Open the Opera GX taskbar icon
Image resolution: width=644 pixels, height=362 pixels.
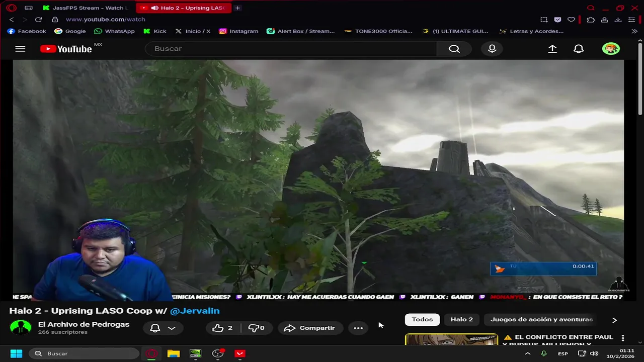point(151,353)
